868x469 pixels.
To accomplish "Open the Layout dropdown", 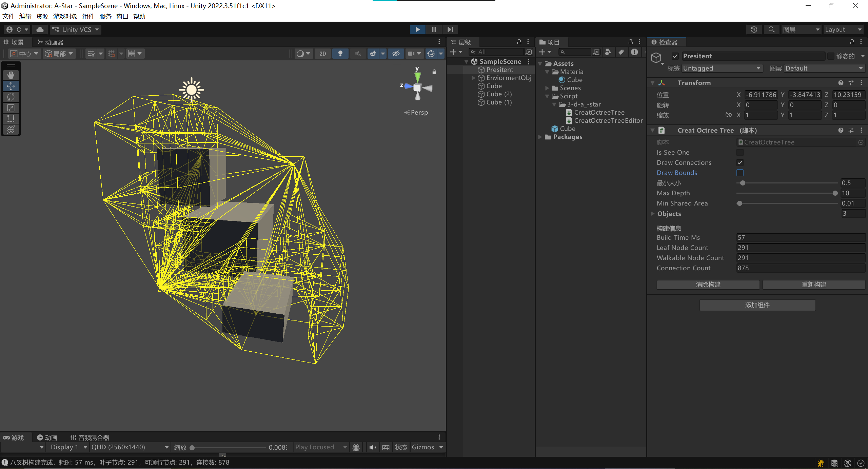I will 843,30.
